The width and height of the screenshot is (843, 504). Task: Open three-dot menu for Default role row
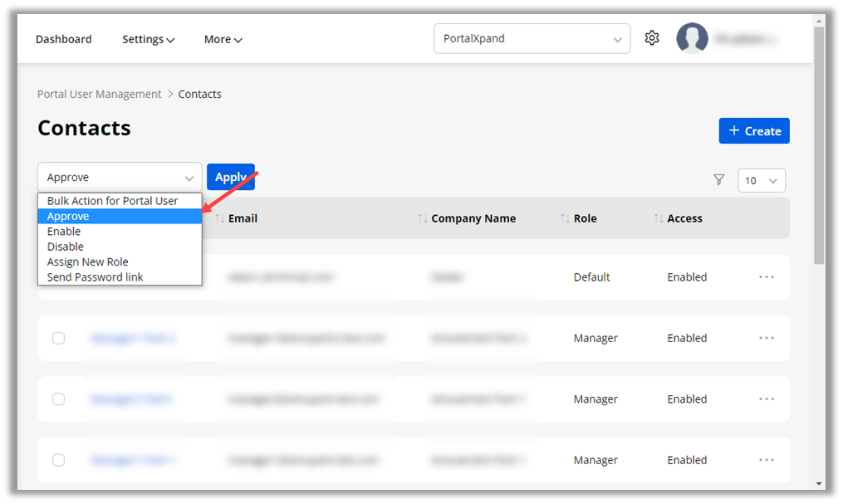[x=767, y=276]
